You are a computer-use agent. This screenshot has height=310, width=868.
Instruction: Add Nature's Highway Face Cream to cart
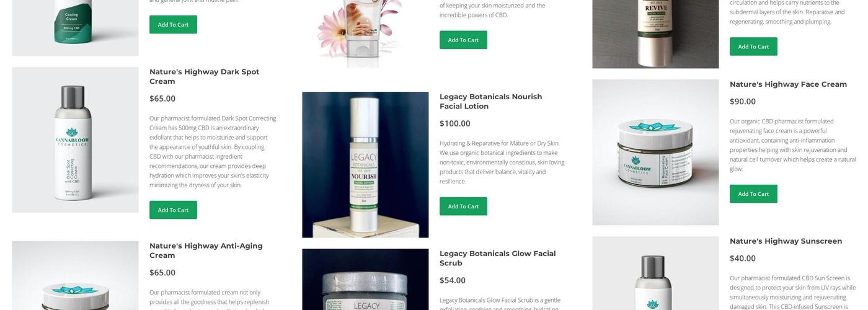(x=753, y=194)
